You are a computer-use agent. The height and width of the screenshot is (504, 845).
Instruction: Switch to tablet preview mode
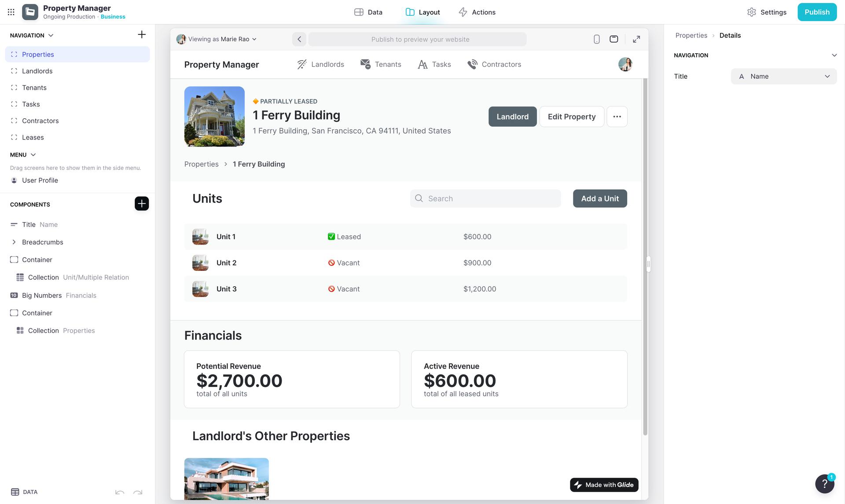(614, 39)
